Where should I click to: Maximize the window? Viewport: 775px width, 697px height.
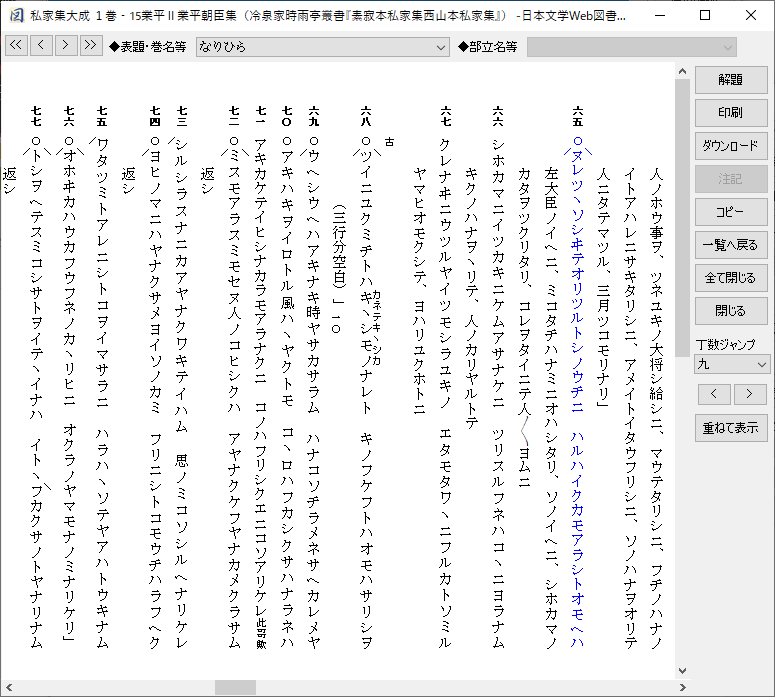705,15
